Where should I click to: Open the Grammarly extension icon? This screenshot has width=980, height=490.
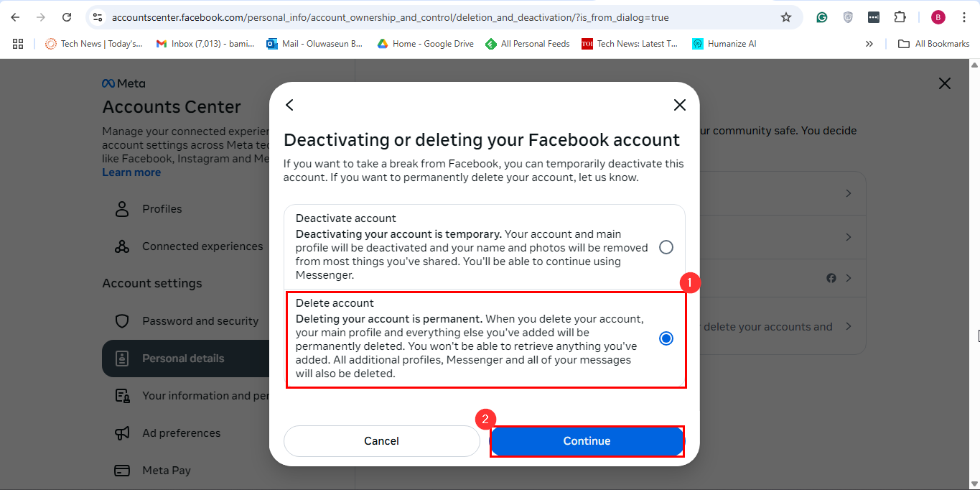click(822, 17)
